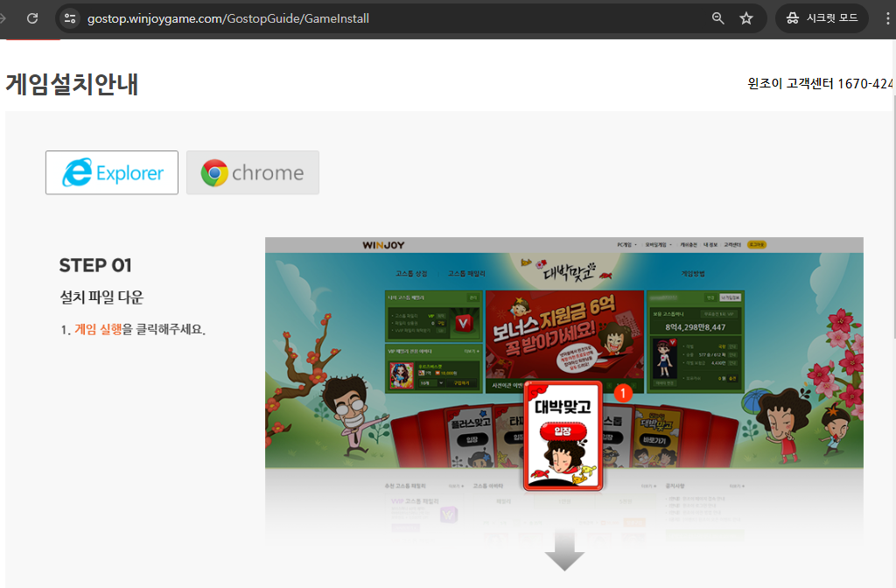This screenshot has width=896, height=588.
Task: Click the STEP 01 heading
Action: coord(95,265)
